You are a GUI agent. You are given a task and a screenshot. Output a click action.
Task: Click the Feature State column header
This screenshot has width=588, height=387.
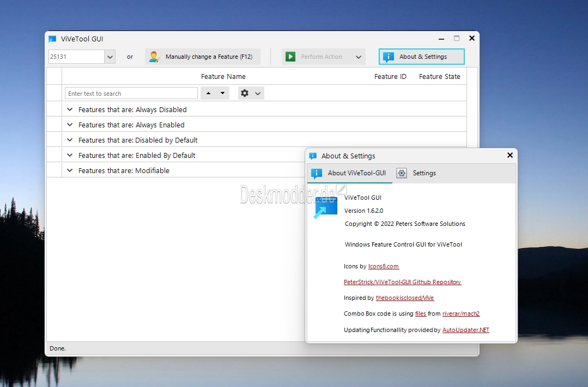[439, 76]
